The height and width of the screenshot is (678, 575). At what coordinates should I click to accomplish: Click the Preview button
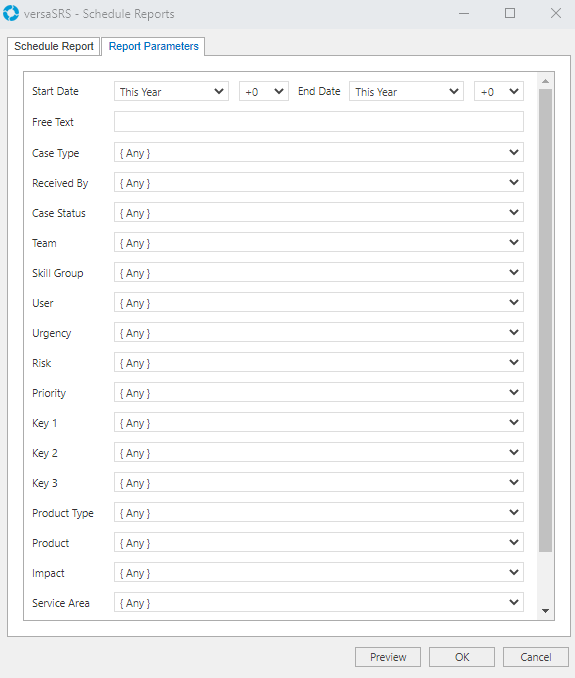(x=388, y=657)
